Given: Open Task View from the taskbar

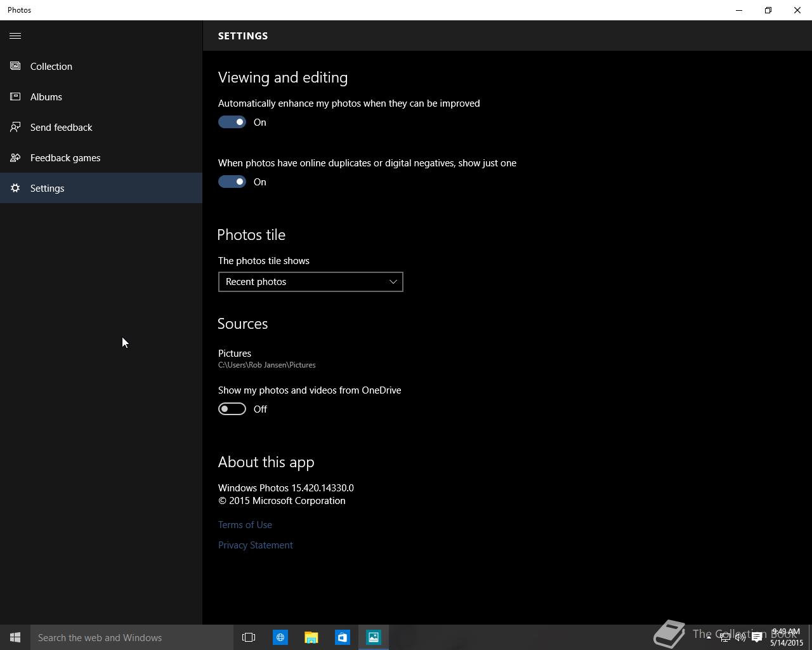Looking at the screenshot, I should point(249,637).
